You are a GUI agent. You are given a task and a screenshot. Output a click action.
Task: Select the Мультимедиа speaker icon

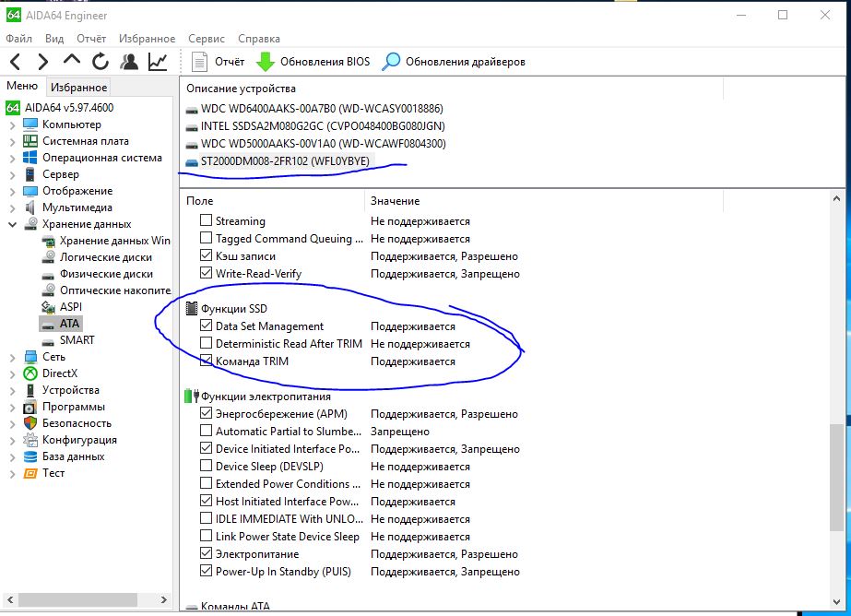[x=30, y=207]
